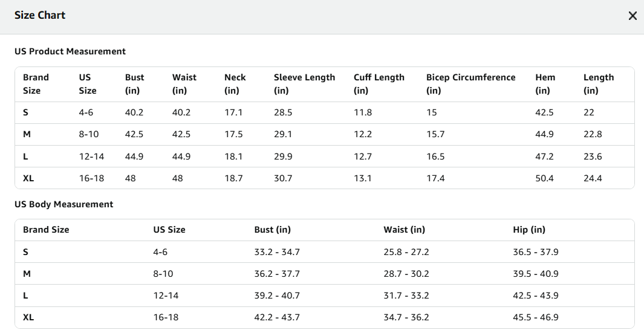The width and height of the screenshot is (644, 333).
Task: Select the XL row in product measurements
Action: point(325,178)
